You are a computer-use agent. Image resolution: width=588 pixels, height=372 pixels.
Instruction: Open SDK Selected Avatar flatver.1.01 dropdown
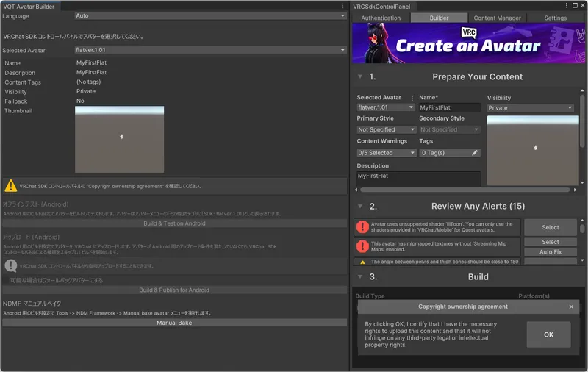385,107
